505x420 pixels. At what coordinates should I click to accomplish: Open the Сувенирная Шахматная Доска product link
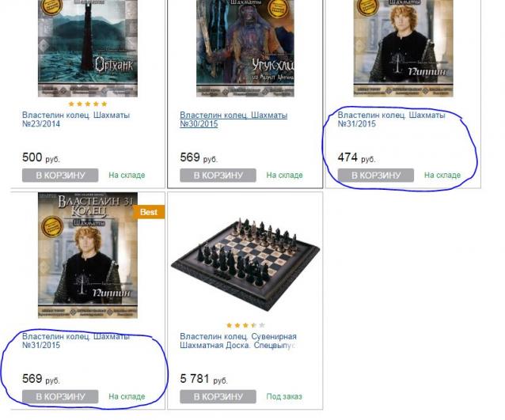(238, 341)
